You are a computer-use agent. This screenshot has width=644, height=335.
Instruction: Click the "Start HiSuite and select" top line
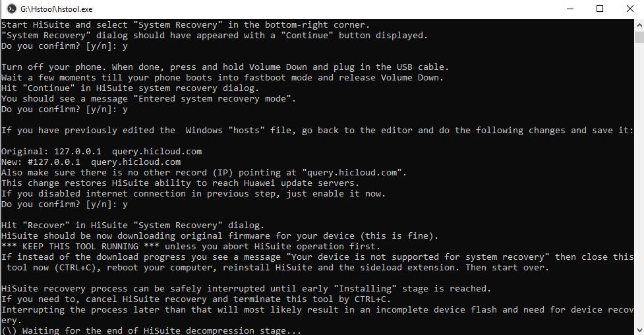click(x=186, y=24)
